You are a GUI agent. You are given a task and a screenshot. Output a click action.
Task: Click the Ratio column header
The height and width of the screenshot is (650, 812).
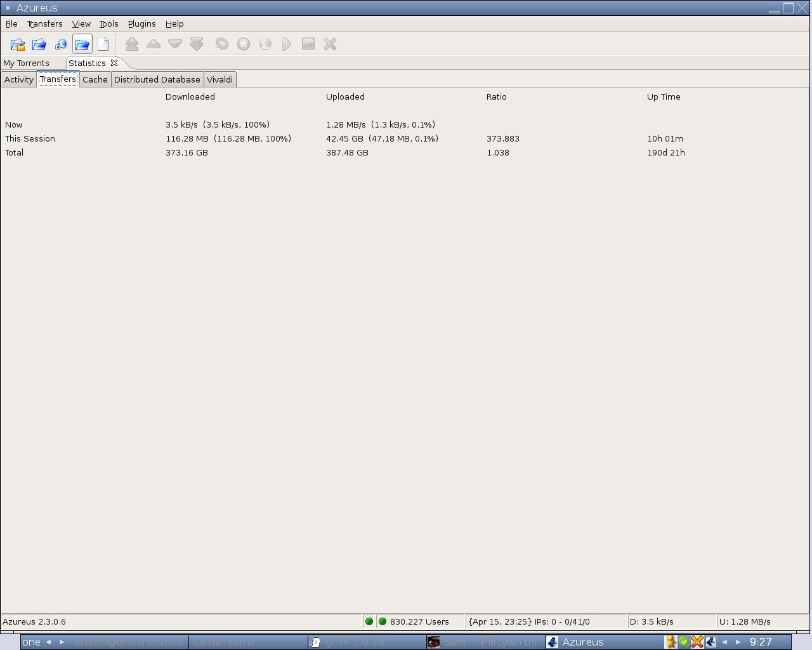click(x=497, y=96)
